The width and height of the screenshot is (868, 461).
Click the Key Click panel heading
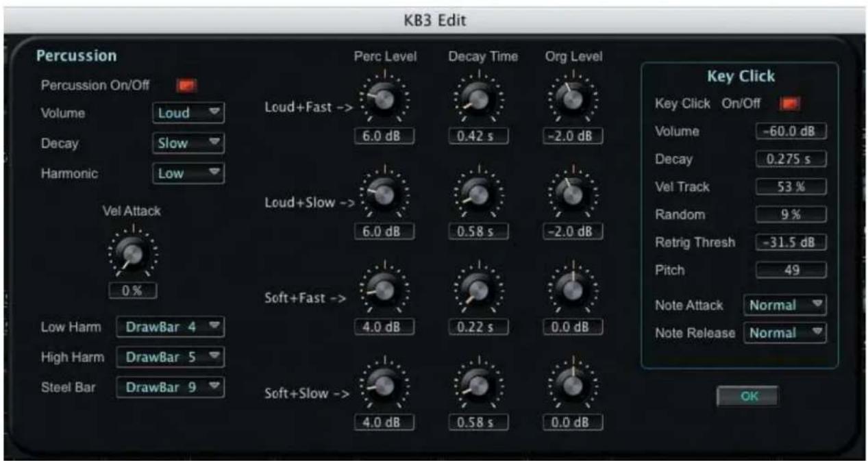pos(740,76)
